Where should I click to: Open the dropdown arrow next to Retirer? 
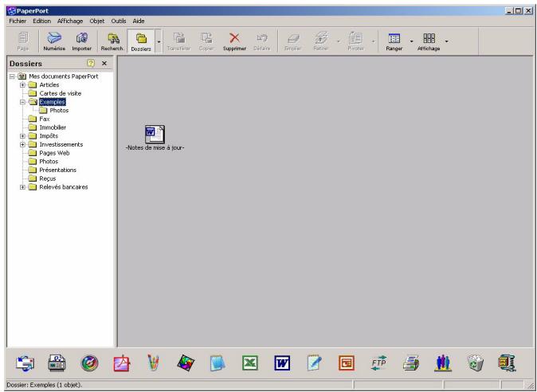pyautogui.click(x=339, y=41)
